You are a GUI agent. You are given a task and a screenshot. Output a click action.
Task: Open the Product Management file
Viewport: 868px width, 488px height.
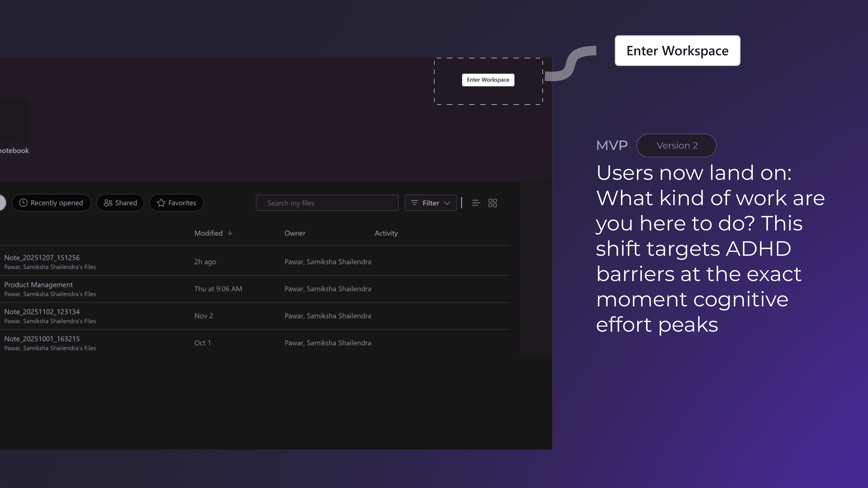coord(38,285)
